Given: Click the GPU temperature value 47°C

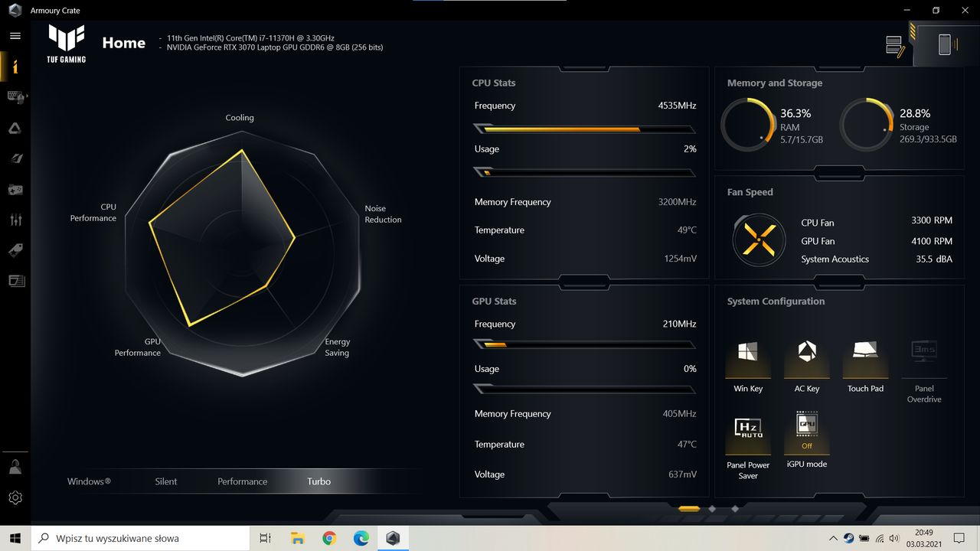Looking at the screenshot, I should (x=687, y=444).
